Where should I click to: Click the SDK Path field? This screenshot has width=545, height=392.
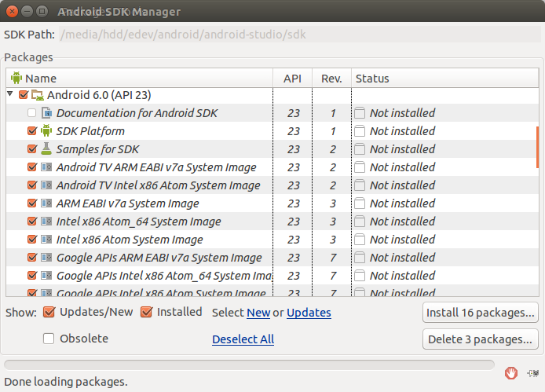[x=300, y=35]
